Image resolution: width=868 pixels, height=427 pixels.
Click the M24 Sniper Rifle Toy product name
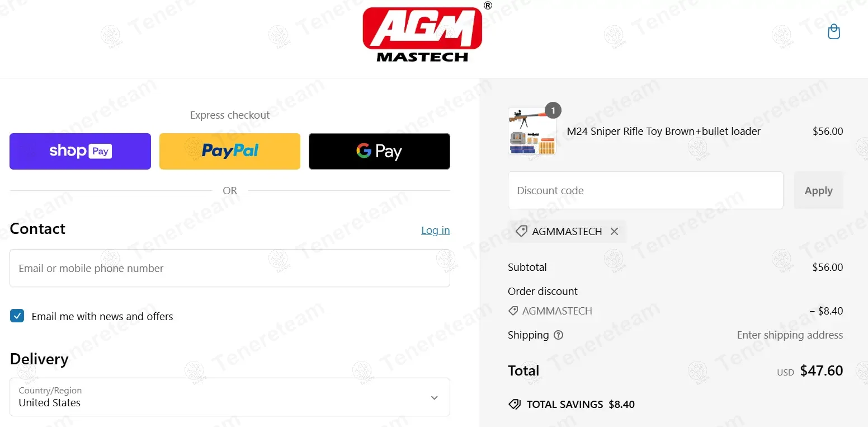click(x=664, y=132)
